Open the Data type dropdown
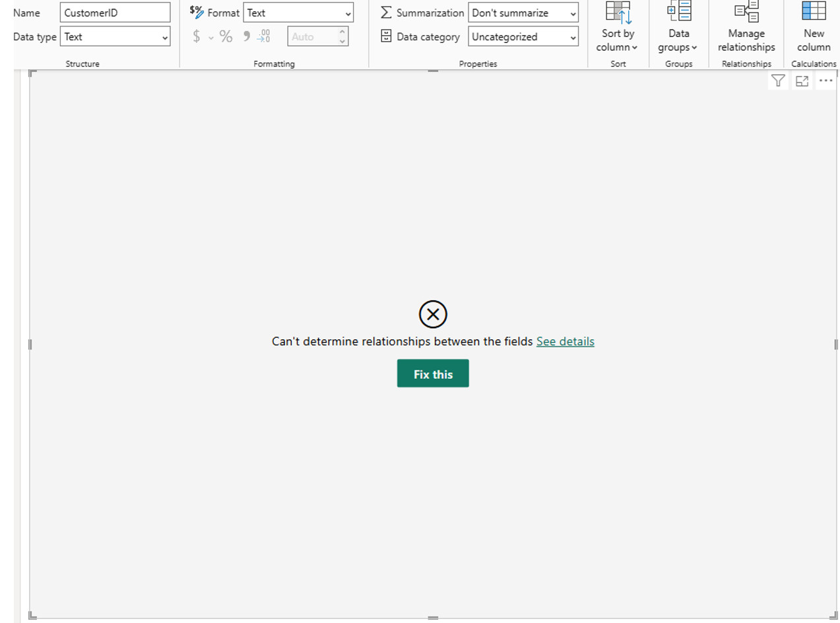 tap(165, 36)
